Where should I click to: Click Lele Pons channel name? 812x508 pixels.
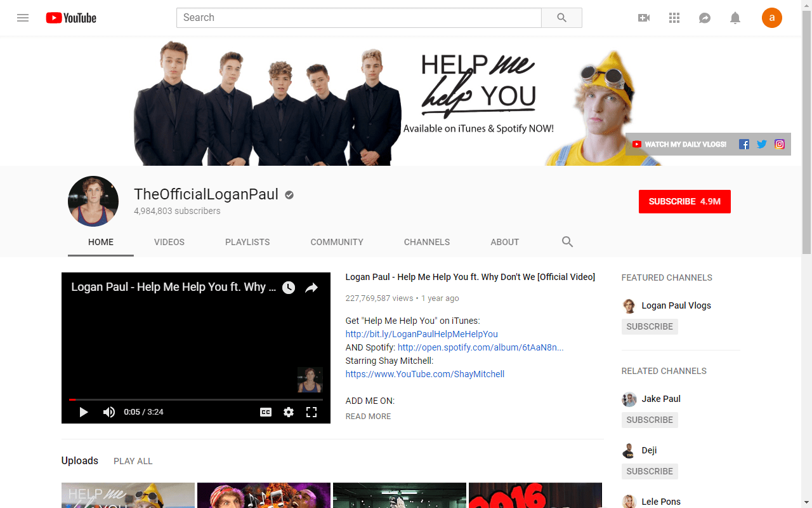(x=661, y=502)
